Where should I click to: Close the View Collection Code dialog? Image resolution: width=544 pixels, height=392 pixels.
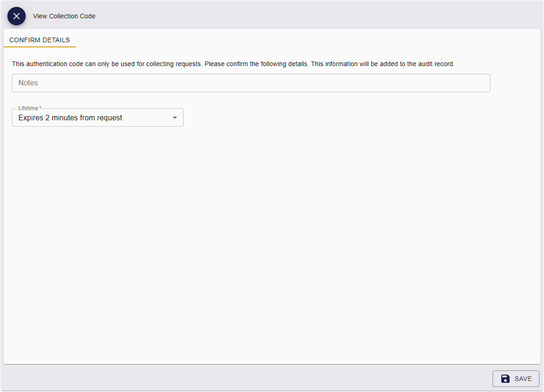(17, 16)
